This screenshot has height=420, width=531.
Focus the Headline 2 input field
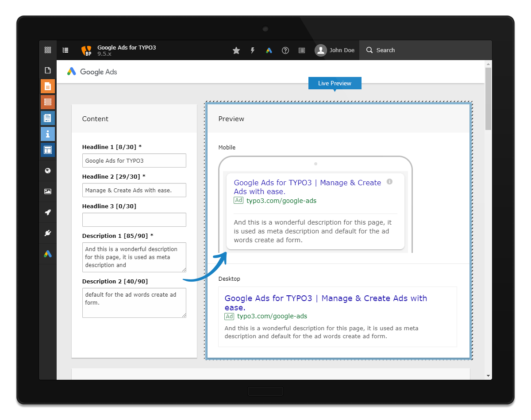pos(134,190)
